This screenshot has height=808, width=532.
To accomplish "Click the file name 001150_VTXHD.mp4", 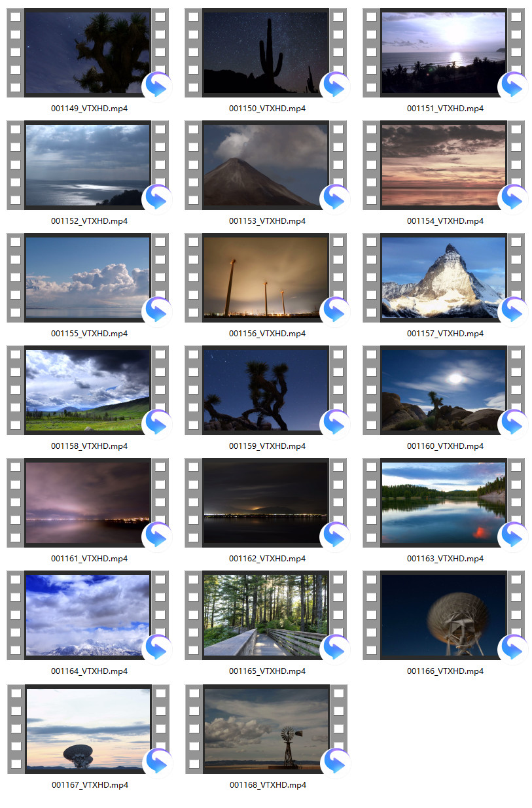I will pyautogui.click(x=267, y=109).
